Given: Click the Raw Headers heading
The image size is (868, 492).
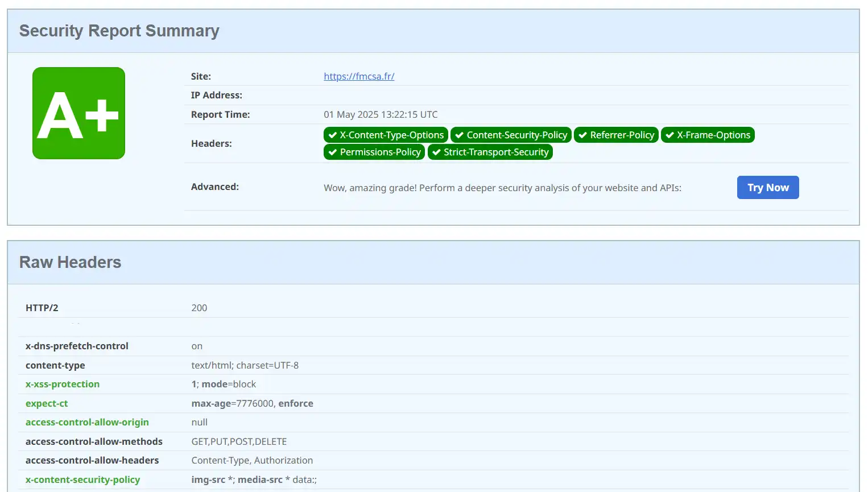Looking at the screenshot, I should pyautogui.click(x=70, y=262).
